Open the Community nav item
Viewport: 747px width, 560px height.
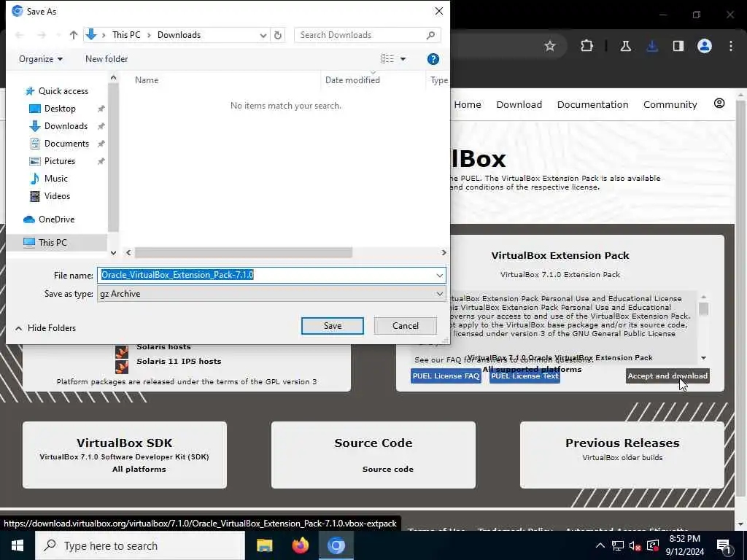click(670, 105)
